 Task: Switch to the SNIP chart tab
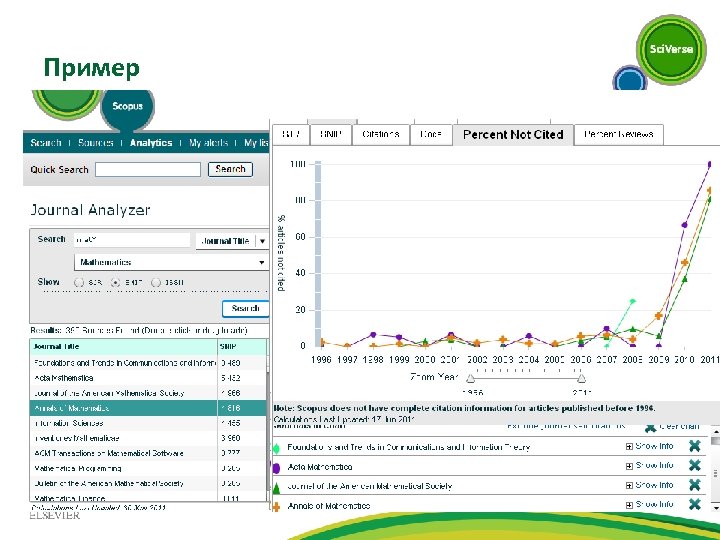[331, 135]
